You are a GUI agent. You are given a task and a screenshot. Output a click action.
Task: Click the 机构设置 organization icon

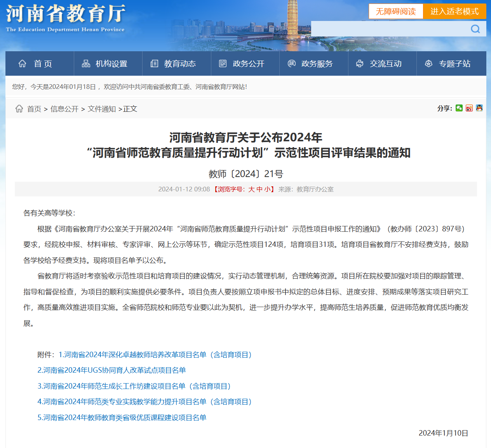click(86, 64)
